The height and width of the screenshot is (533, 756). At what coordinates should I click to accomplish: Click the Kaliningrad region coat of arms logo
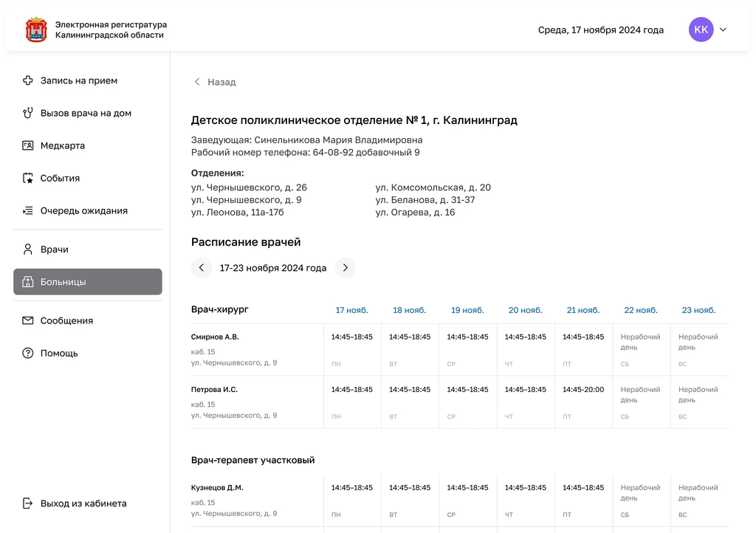[36, 30]
